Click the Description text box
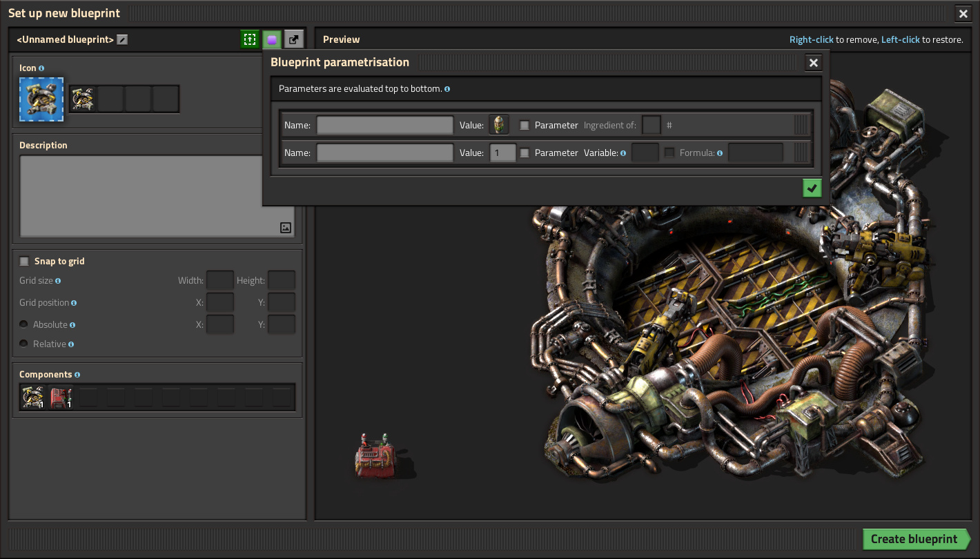This screenshot has width=980, height=559. point(138,193)
